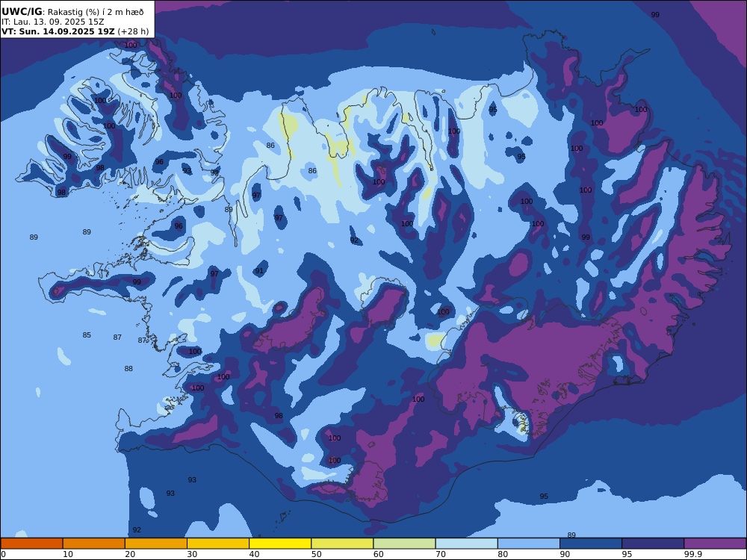Click the purple above-99.9 legend swatch
This screenshot has width=747, height=560.
(x=715, y=544)
